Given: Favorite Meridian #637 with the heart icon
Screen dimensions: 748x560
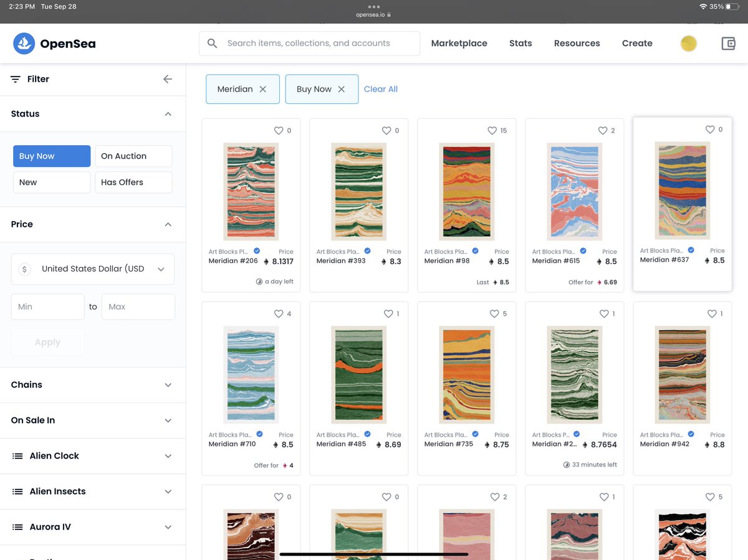Looking at the screenshot, I should (x=710, y=130).
